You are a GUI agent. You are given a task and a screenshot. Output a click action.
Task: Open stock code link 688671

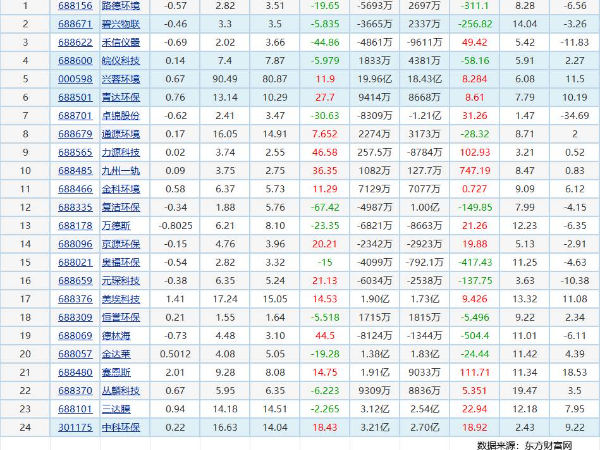(x=75, y=24)
